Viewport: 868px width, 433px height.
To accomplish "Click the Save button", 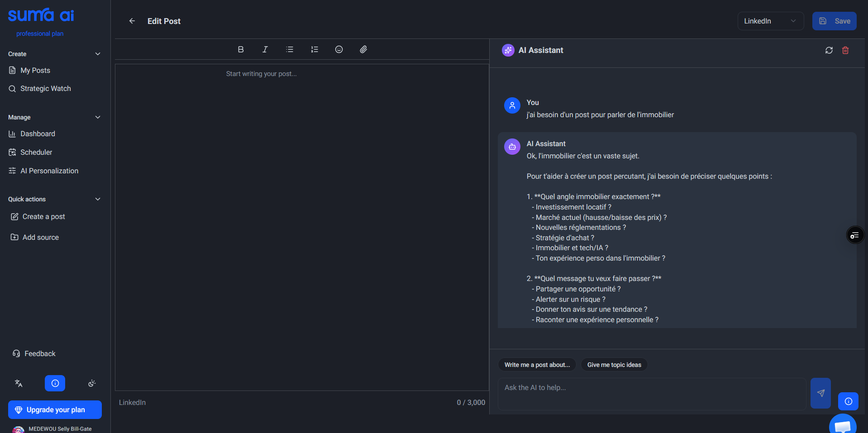I will (834, 21).
